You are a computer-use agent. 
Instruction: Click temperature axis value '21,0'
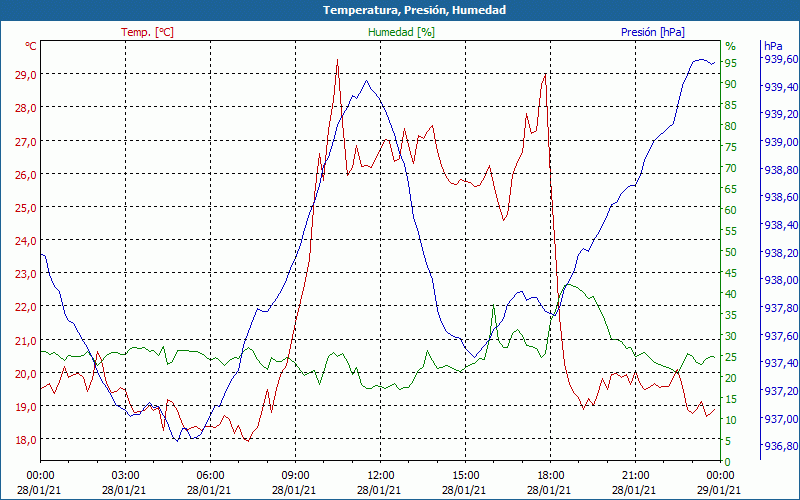click(x=26, y=340)
